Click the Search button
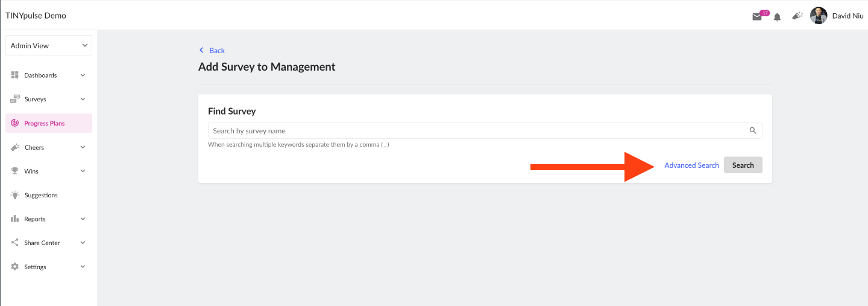 pos(743,165)
